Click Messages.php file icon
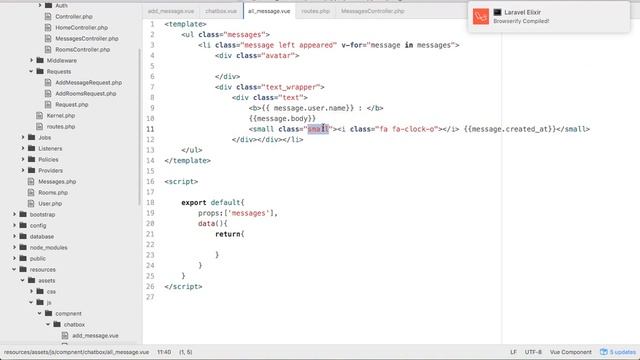This screenshot has width=640, height=360. pos(31,181)
